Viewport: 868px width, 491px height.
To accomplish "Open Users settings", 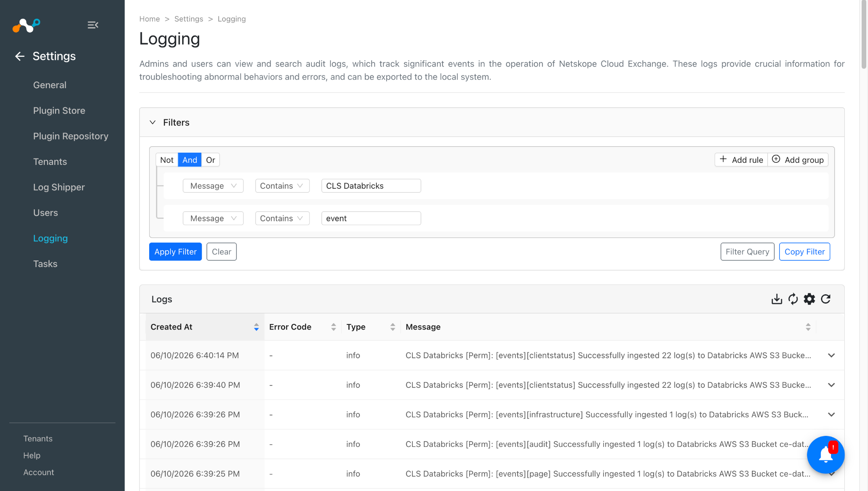I will pyautogui.click(x=45, y=213).
